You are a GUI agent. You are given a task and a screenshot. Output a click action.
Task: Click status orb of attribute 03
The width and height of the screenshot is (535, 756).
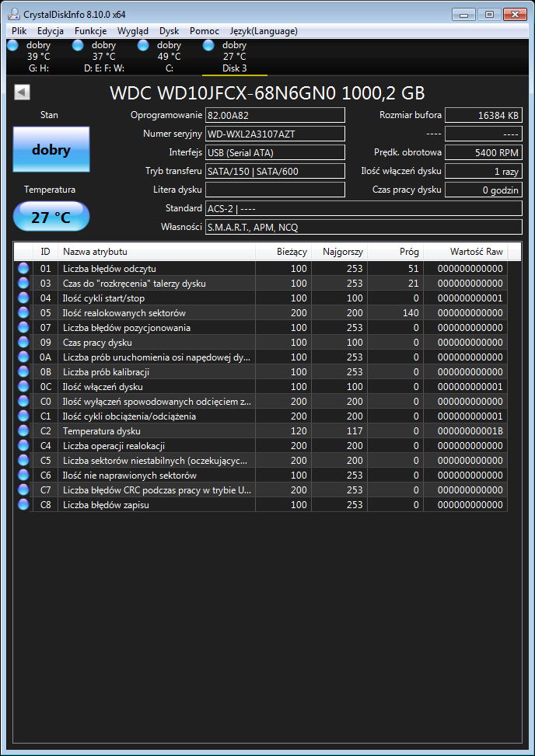(23, 284)
